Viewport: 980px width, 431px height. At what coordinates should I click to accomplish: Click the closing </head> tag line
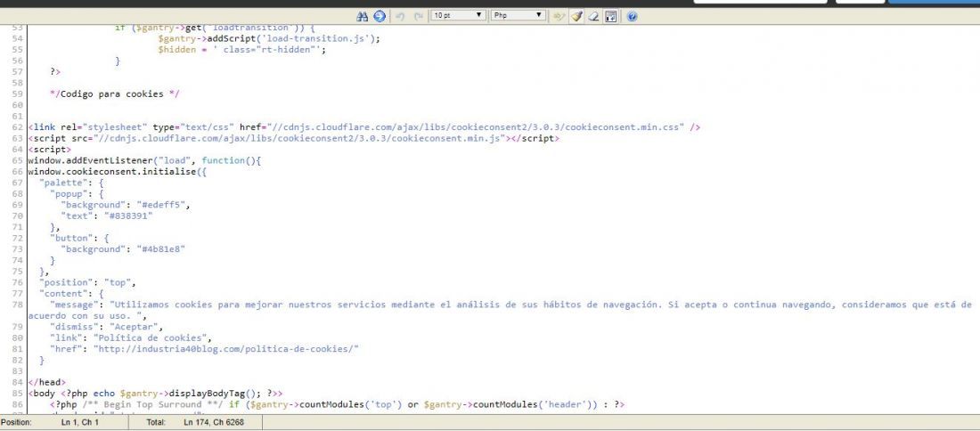pos(47,382)
